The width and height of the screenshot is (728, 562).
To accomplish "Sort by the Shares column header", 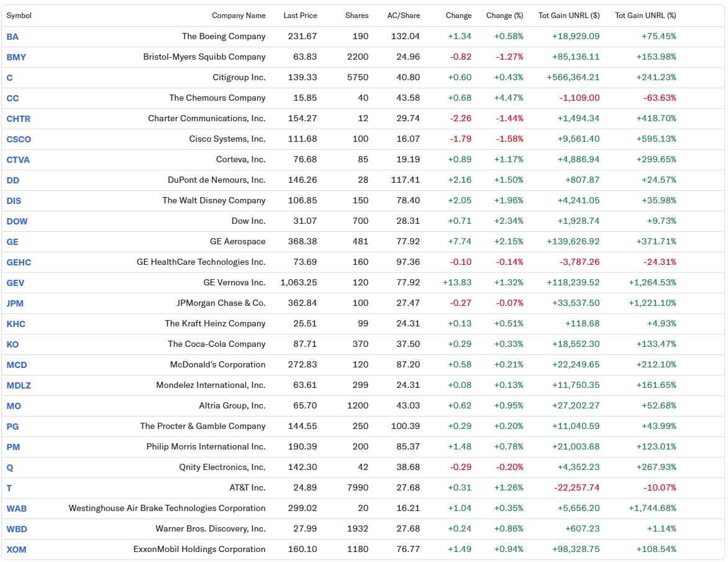I will [357, 16].
